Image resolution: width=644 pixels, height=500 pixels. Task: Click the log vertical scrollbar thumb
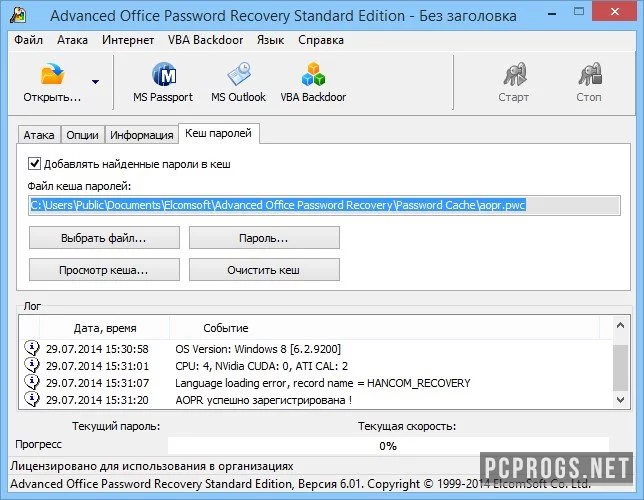pos(621,368)
